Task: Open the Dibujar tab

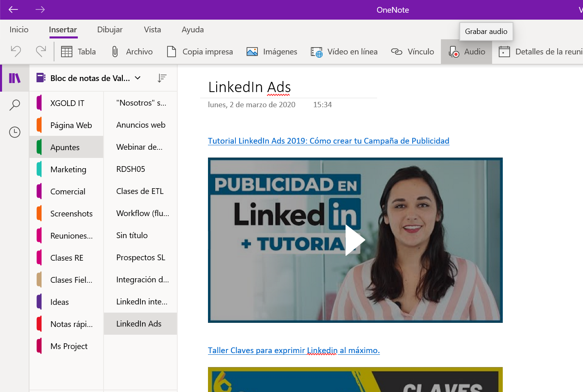Action: click(x=110, y=29)
